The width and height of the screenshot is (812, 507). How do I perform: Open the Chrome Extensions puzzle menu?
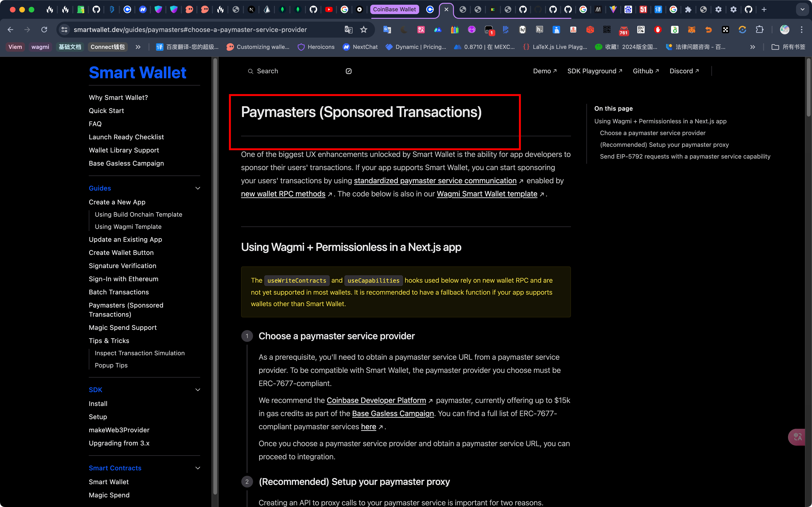(x=759, y=30)
